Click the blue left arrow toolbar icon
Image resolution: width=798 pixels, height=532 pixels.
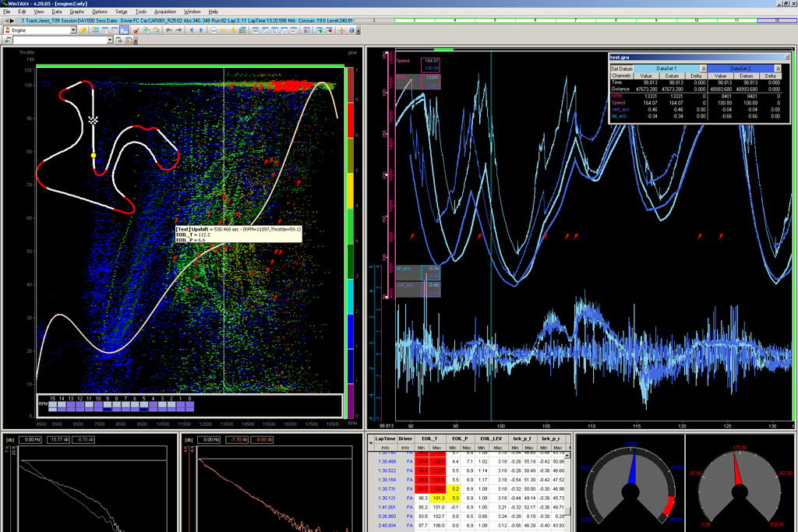(192, 30)
